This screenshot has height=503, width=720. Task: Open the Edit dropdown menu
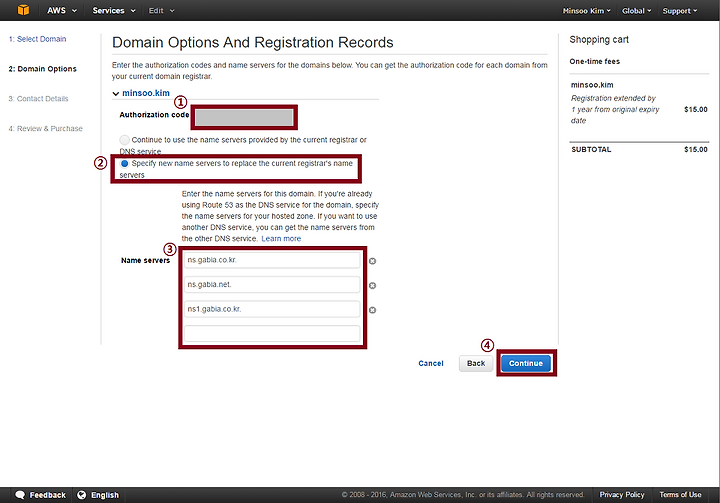coord(161,11)
